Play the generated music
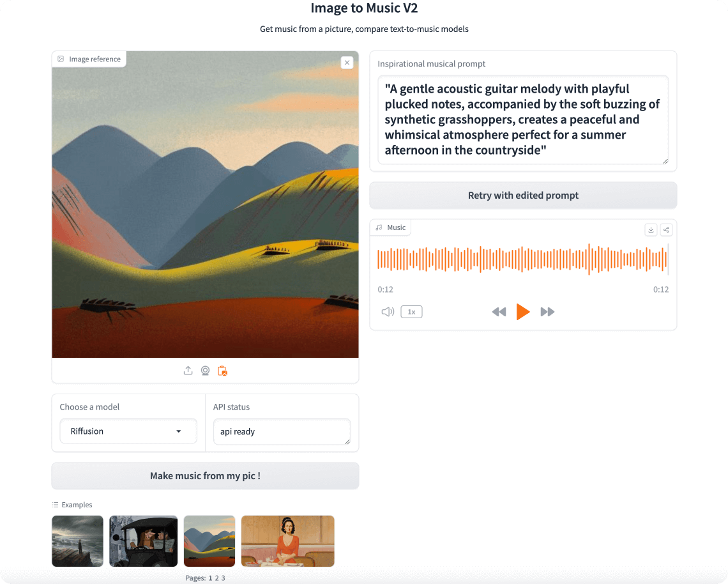Screen dimensions: 728x584 pyautogui.click(x=523, y=312)
